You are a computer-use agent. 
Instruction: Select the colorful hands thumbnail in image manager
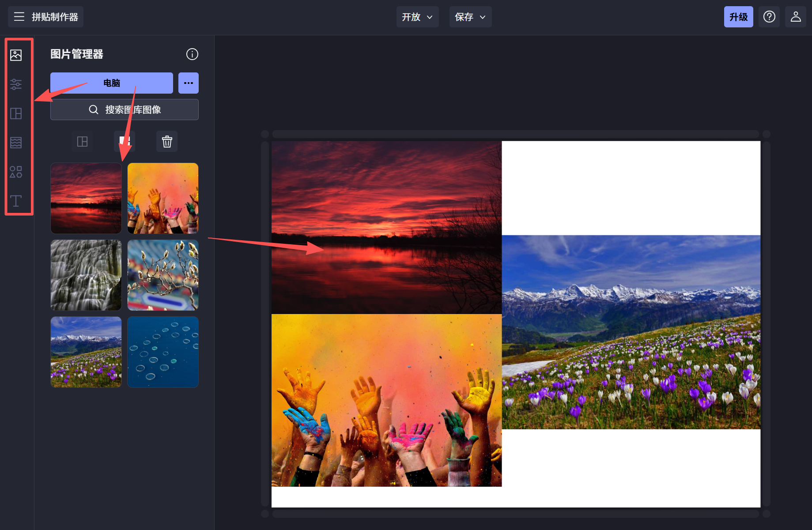(x=163, y=198)
